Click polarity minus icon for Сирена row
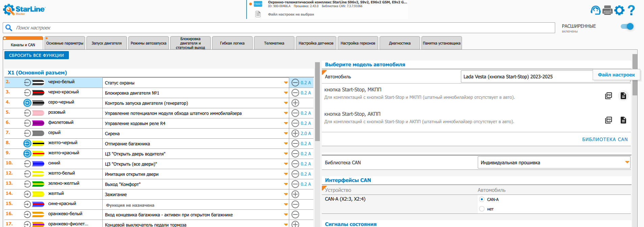The width and height of the screenshot is (644, 227). click(295, 133)
